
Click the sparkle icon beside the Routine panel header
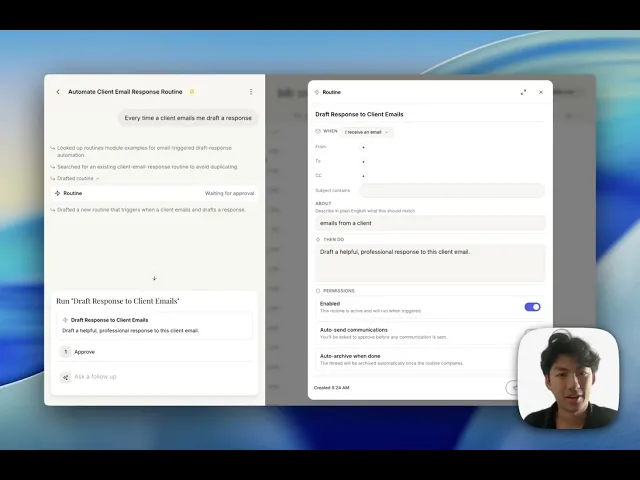pyautogui.click(x=317, y=92)
